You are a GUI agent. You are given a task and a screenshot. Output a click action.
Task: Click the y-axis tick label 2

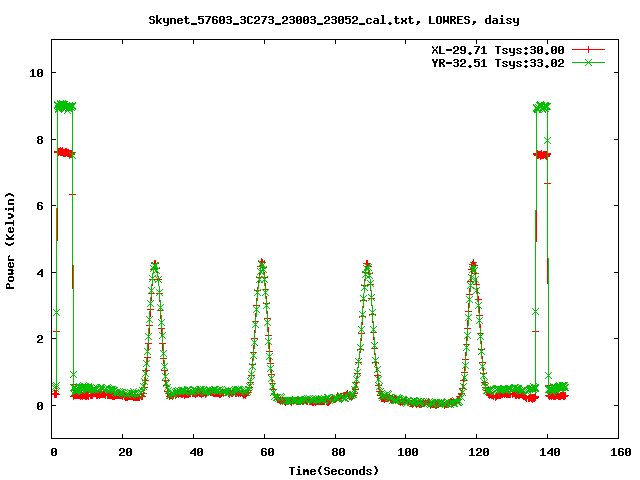(x=38, y=339)
